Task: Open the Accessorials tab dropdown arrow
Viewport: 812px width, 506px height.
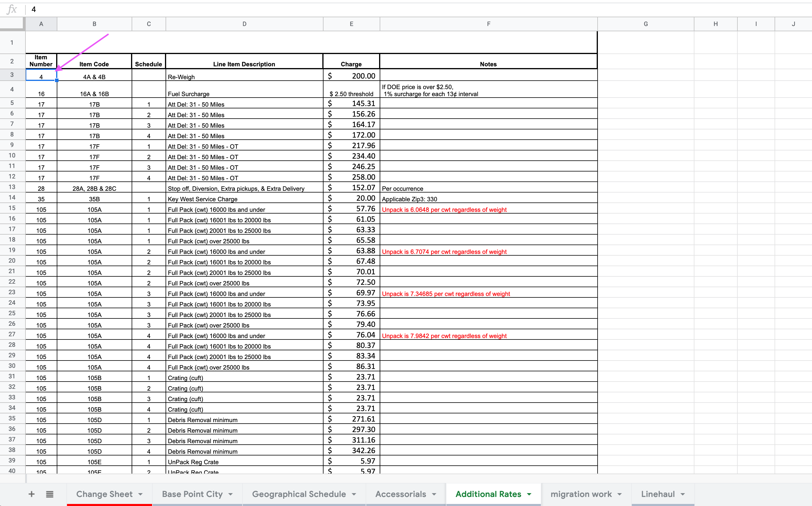Action: 433,494
